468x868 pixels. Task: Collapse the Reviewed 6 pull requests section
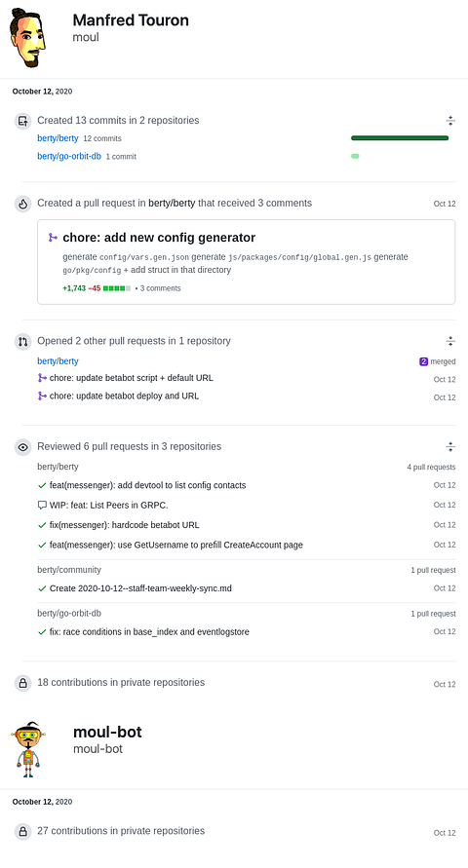[450, 447]
